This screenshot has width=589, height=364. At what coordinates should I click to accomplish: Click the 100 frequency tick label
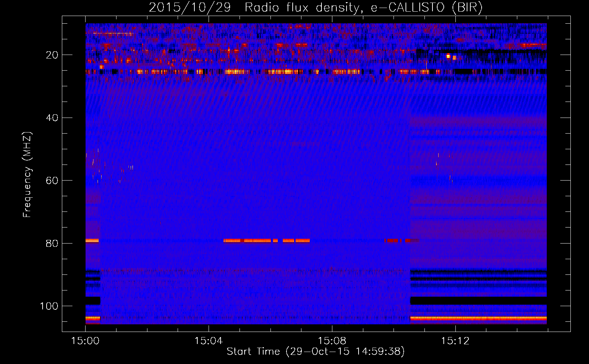(49, 306)
